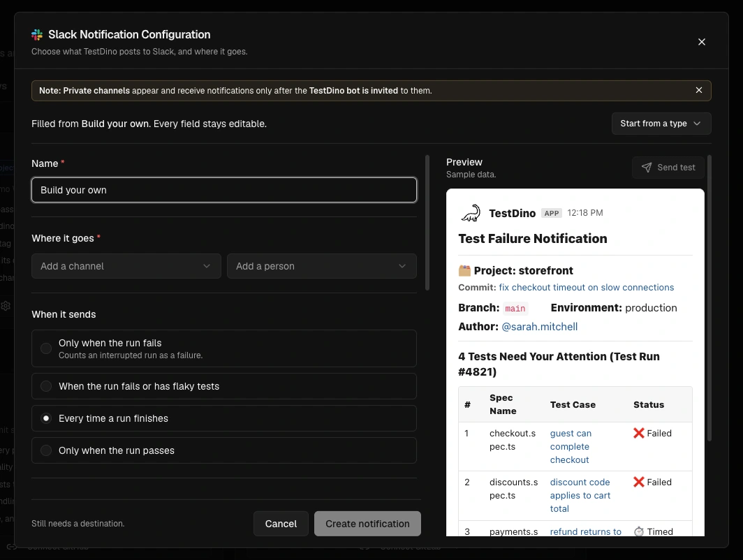This screenshot has height=560, width=743.
Task: Open the Start from a type dropdown
Action: point(661,124)
